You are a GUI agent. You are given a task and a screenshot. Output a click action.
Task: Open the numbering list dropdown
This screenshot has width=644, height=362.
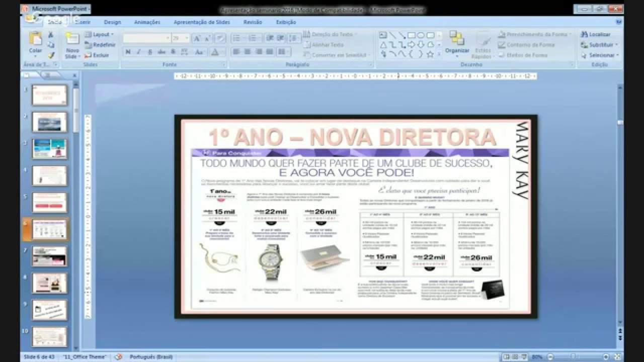click(259, 38)
